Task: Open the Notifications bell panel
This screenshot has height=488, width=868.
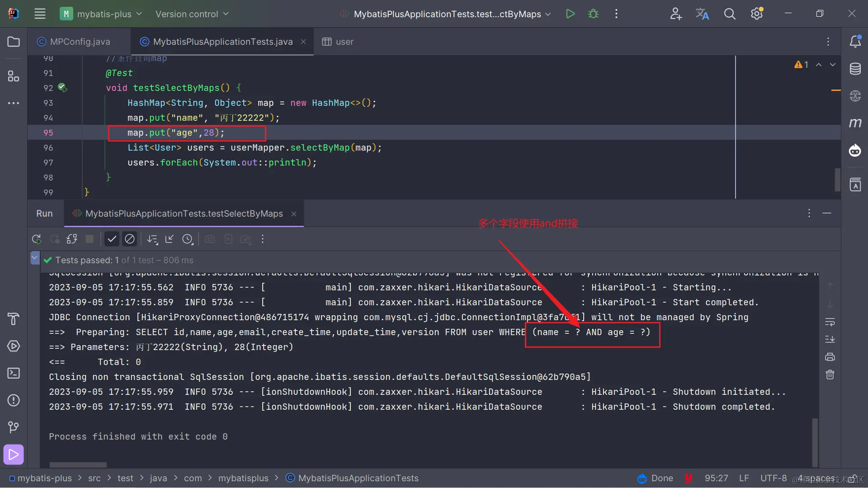Action: 855,41
